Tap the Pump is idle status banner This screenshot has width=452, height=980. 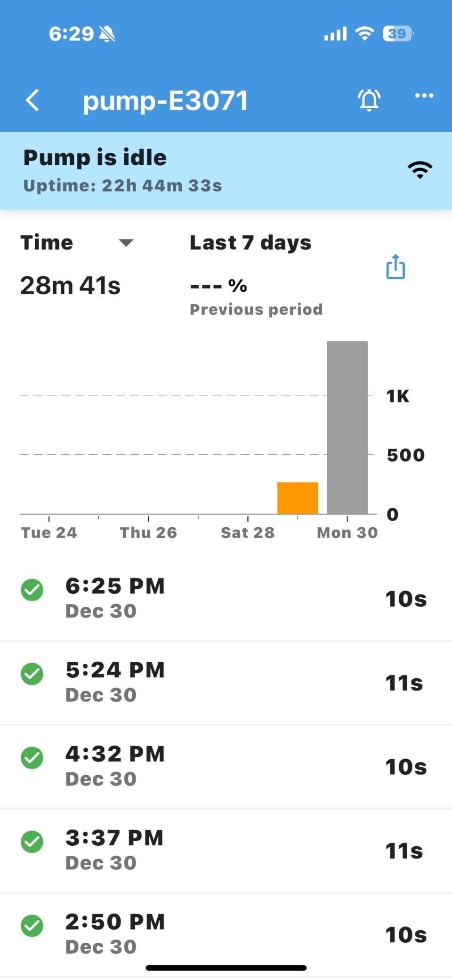point(188,170)
